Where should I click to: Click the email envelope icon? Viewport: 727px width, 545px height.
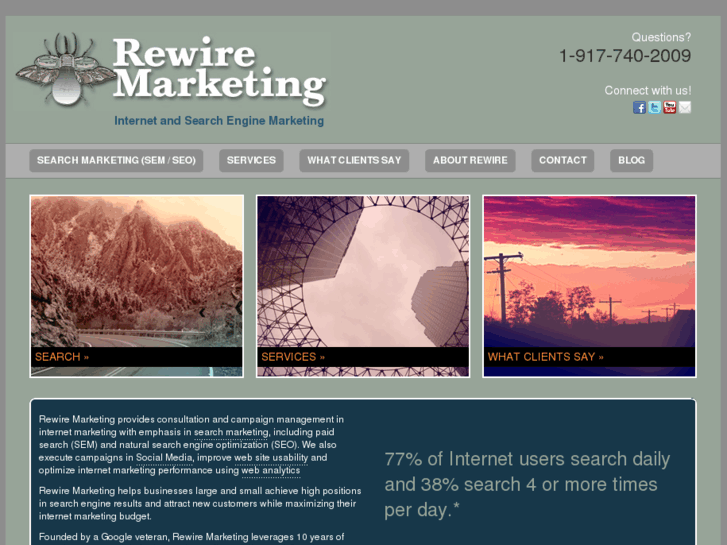(685, 108)
